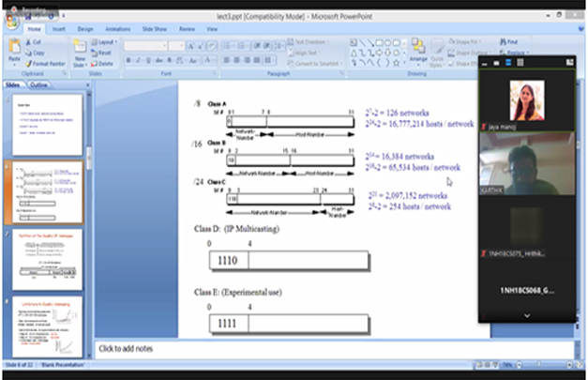
Task: Open the Layout dropdown
Action: [x=105, y=43]
